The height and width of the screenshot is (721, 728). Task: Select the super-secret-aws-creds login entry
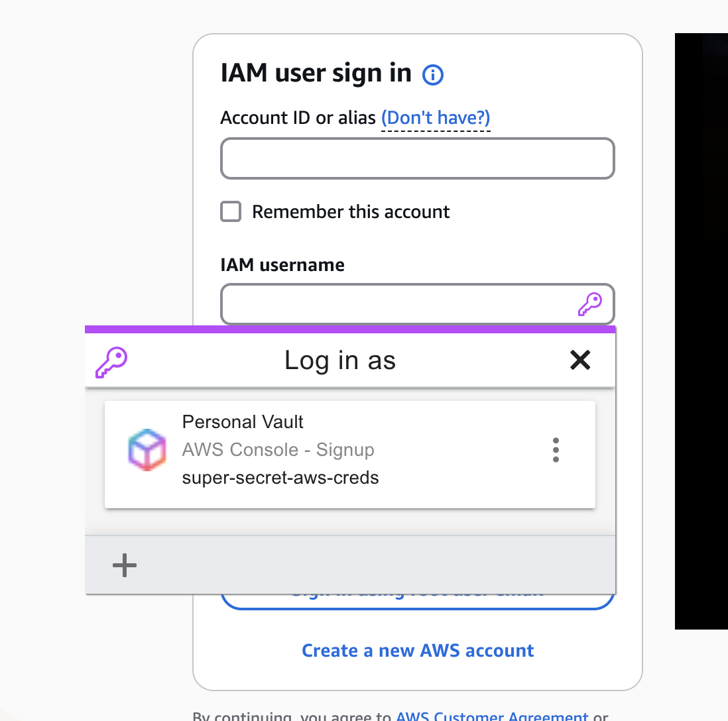[350, 455]
